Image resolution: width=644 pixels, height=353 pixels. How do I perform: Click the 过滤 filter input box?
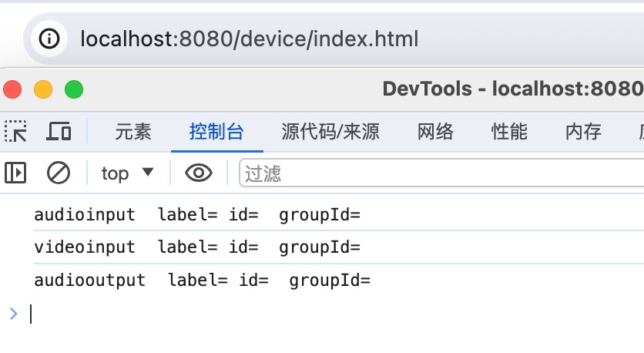click(439, 173)
